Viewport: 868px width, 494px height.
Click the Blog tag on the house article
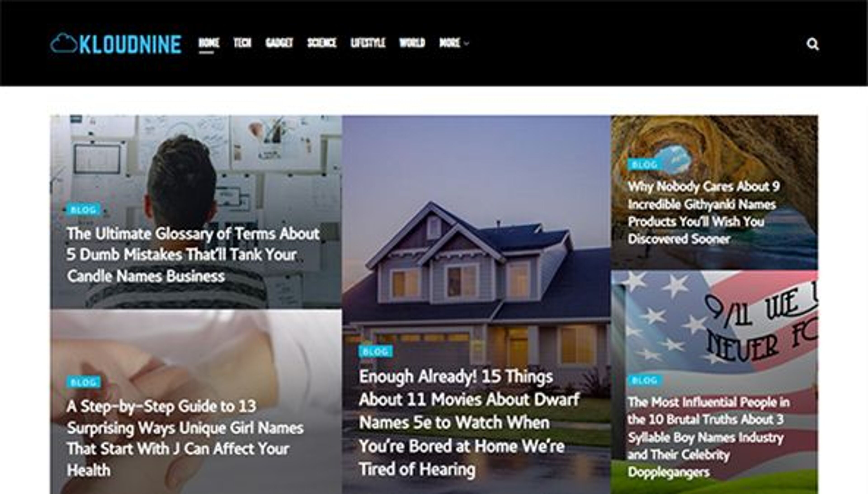point(376,351)
